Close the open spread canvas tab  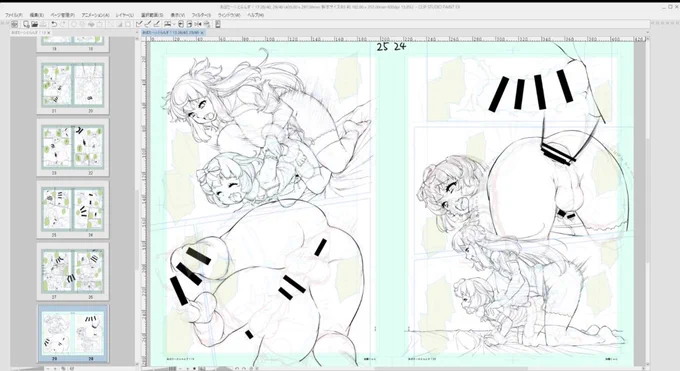202,33
